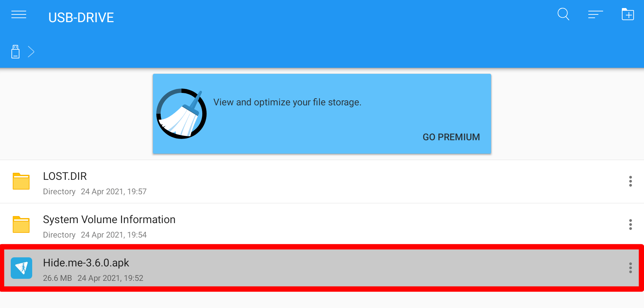Open the sort options icon

[595, 15]
